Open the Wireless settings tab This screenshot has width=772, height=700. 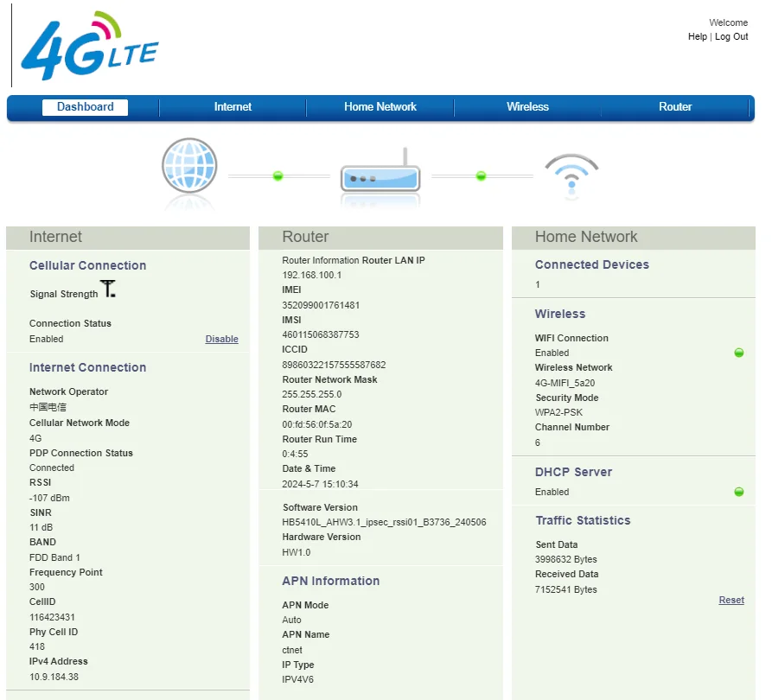[x=527, y=107]
